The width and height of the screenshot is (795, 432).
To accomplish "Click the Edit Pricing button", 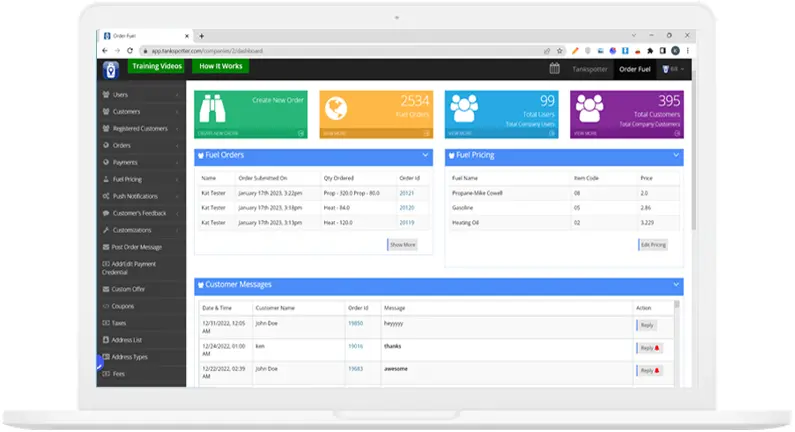I will coord(653,245).
